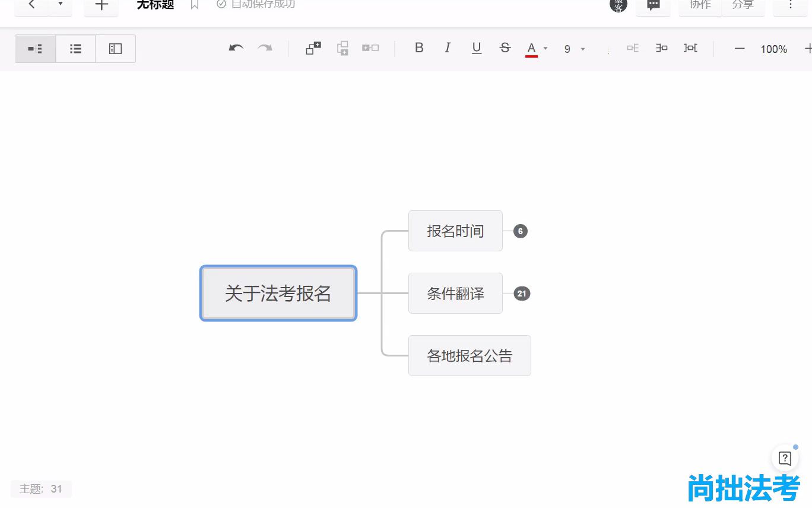Select the 各地报名公告 node
812x508 pixels.
tap(470, 355)
